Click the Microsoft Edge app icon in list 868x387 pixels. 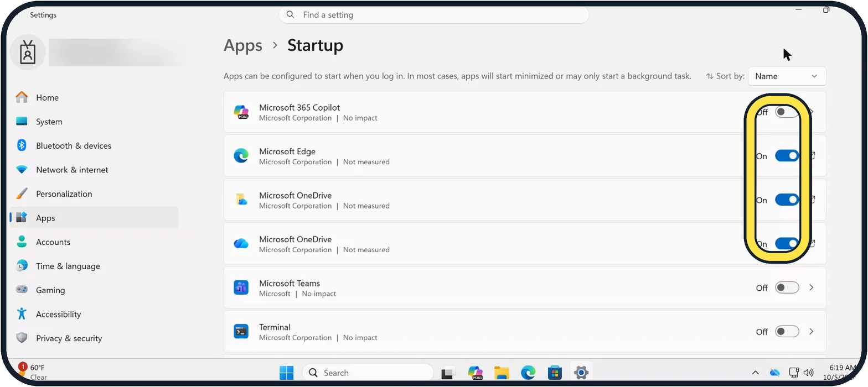[x=241, y=156]
